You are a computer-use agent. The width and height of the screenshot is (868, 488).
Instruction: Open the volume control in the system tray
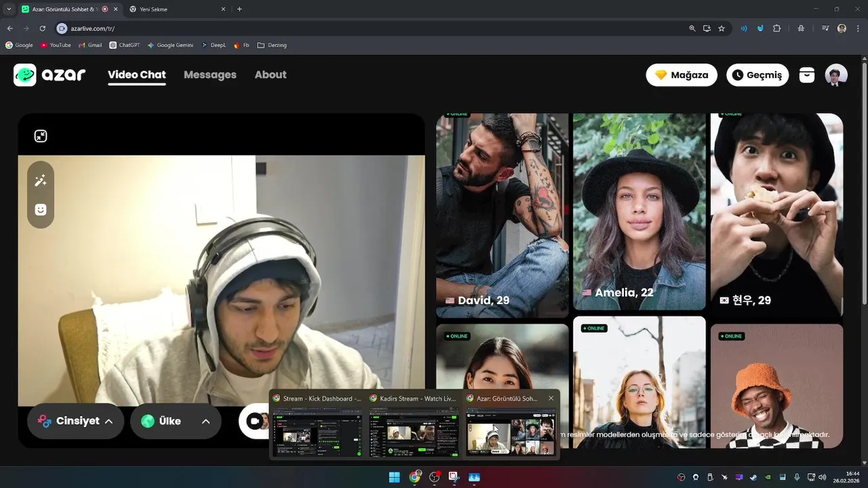(822, 477)
